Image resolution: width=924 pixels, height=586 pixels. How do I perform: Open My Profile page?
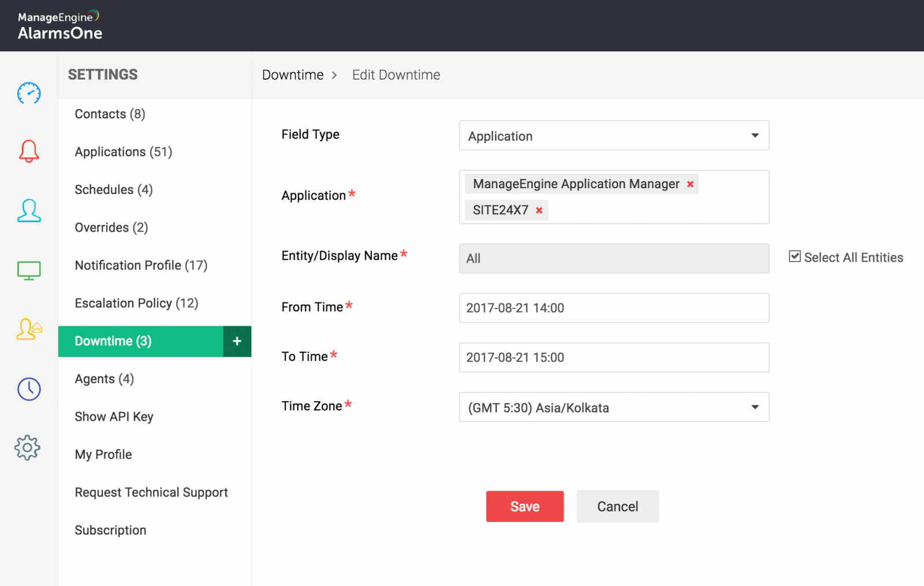(x=103, y=455)
